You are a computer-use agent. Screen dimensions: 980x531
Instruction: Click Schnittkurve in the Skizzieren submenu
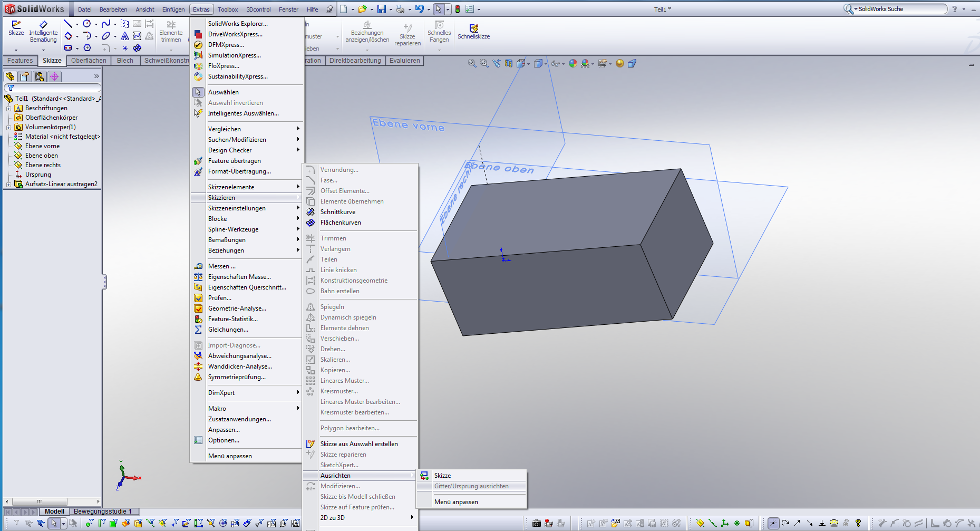337,212
